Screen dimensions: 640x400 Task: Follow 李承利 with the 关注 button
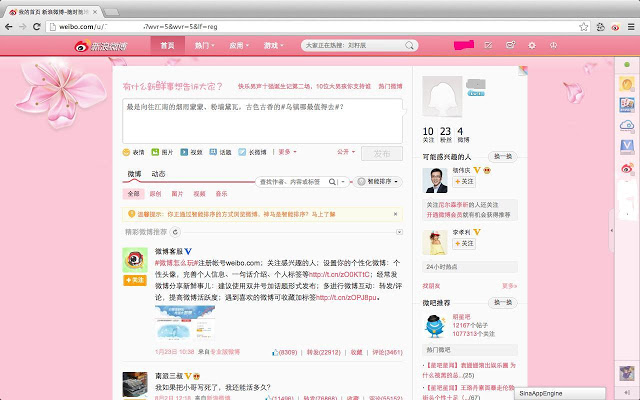coord(464,243)
